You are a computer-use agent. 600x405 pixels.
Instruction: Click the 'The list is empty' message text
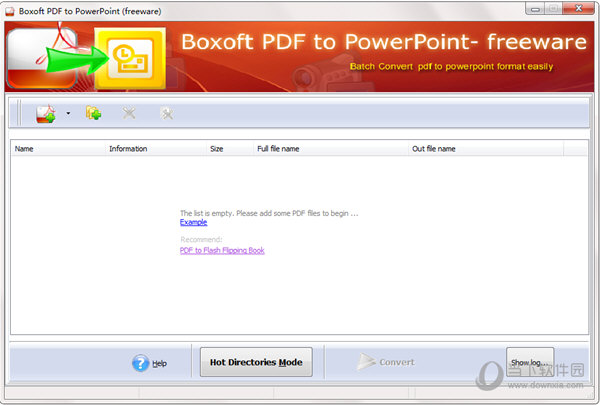tap(269, 213)
